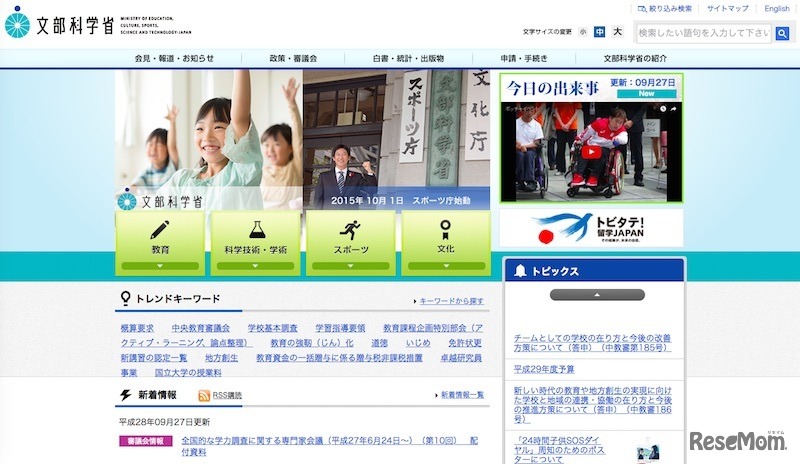Open the 学校基本調査 keyword link
This screenshot has height=464, width=800.
pos(272,328)
